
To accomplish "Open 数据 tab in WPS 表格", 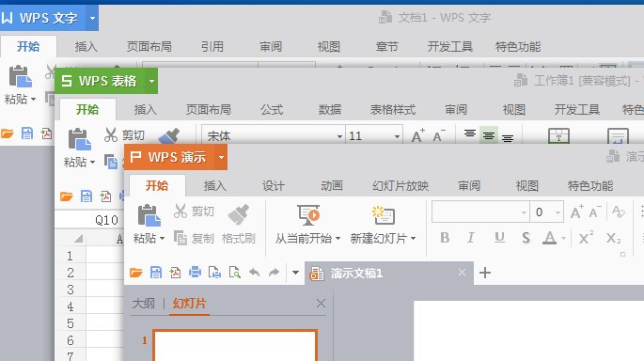I will (x=330, y=110).
